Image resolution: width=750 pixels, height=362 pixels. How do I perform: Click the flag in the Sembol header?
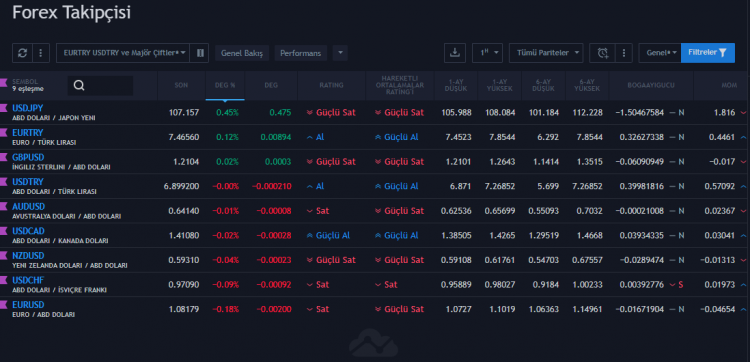4,83
